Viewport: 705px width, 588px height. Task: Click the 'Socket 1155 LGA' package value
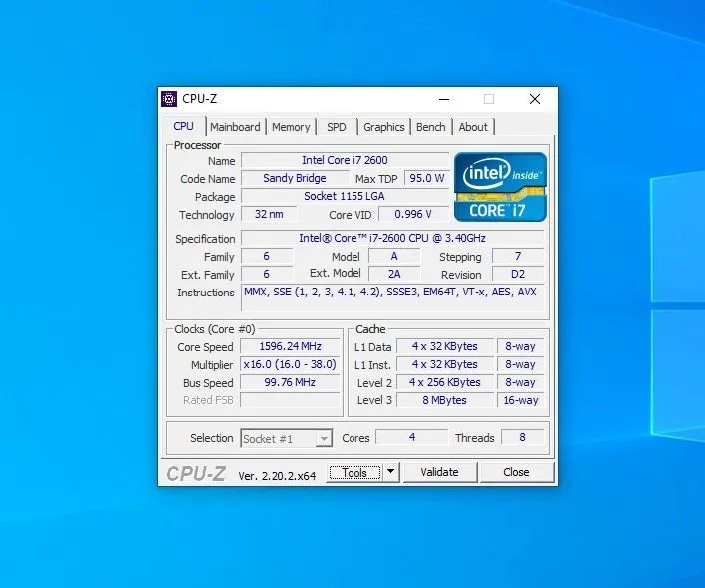tap(345, 196)
